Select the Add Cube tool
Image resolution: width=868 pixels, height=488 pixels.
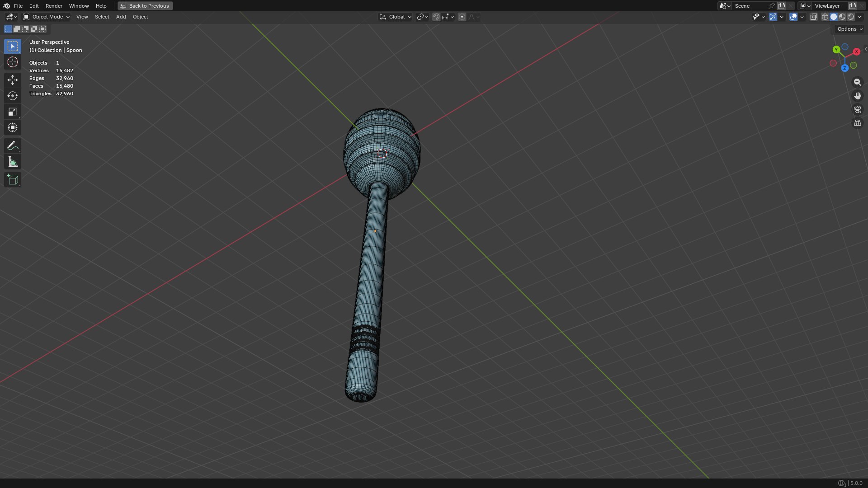pos(13,180)
